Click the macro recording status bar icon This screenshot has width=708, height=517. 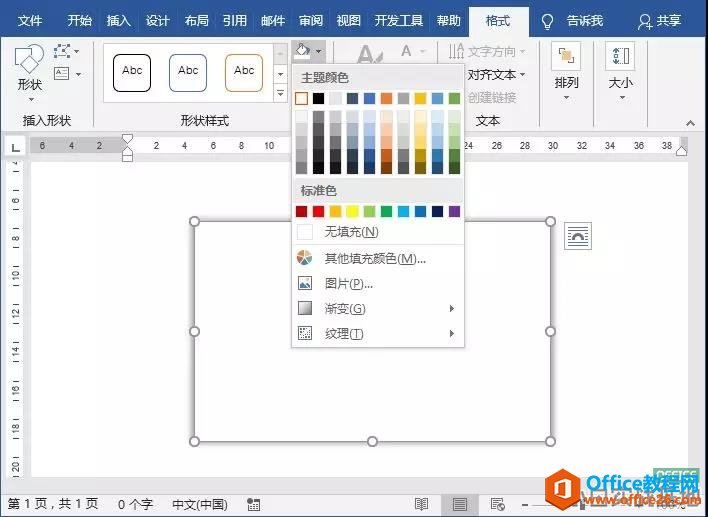pyautogui.click(x=254, y=504)
